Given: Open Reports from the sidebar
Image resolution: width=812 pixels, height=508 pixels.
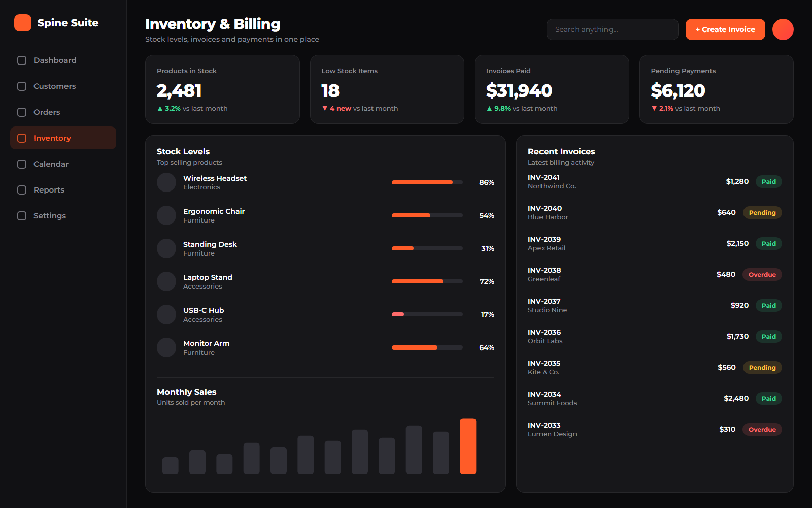Looking at the screenshot, I should 63,190.
